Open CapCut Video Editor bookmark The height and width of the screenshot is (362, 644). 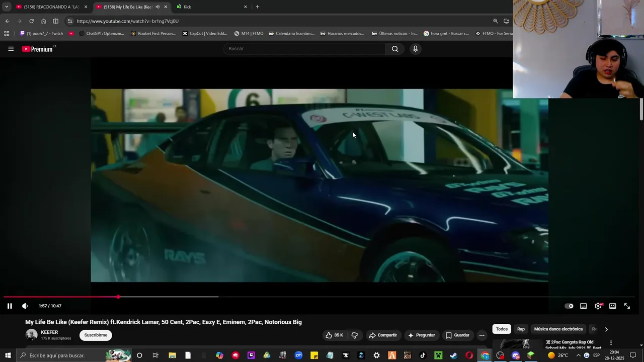tap(205, 34)
